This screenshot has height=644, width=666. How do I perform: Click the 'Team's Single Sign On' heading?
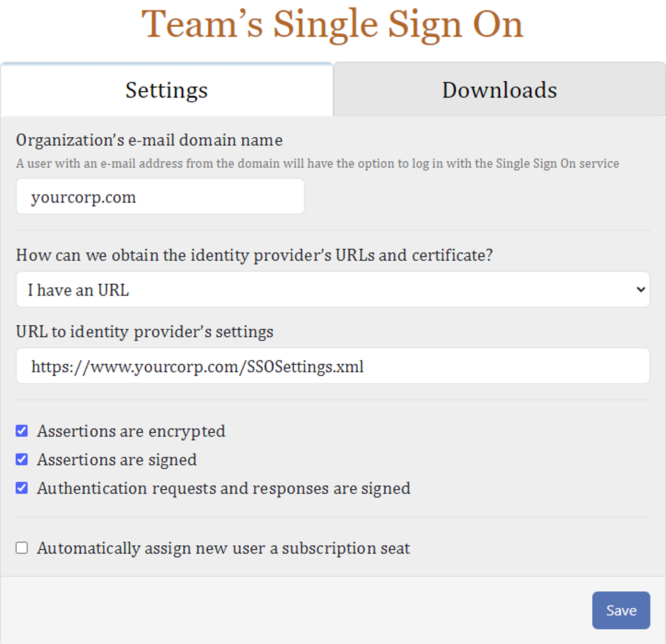(x=332, y=24)
